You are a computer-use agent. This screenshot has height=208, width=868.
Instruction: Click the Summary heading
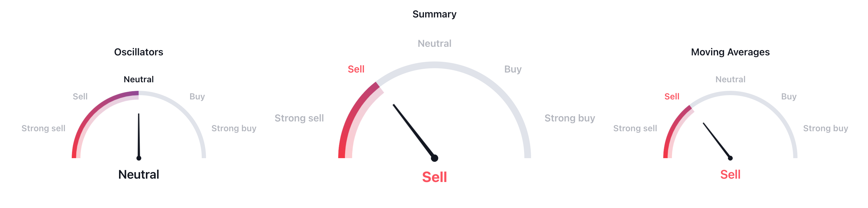click(x=434, y=14)
